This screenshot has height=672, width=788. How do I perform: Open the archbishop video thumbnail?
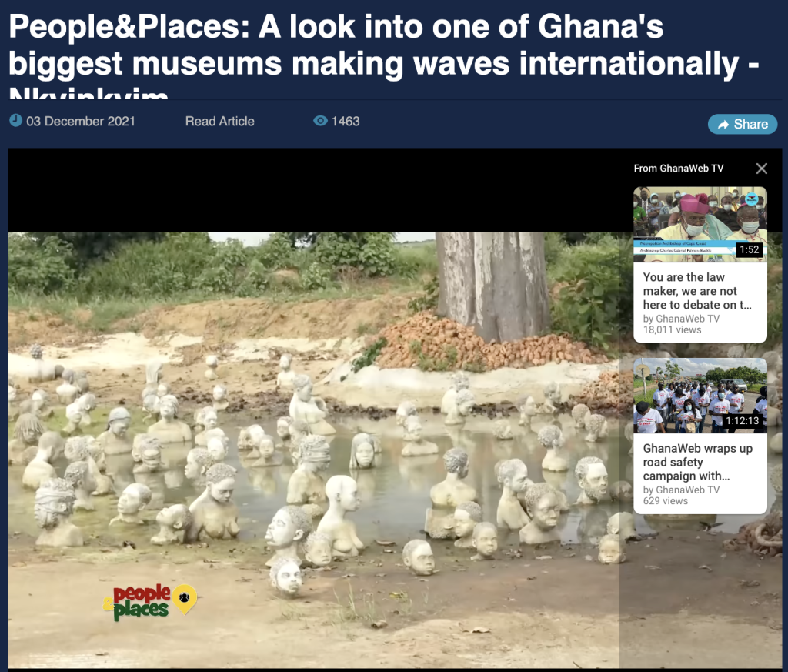tap(700, 224)
